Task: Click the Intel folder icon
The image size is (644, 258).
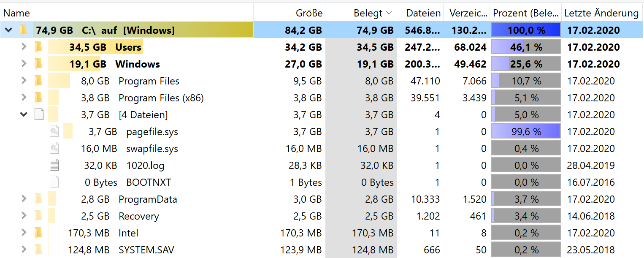Action: pyautogui.click(x=38, y=233)
